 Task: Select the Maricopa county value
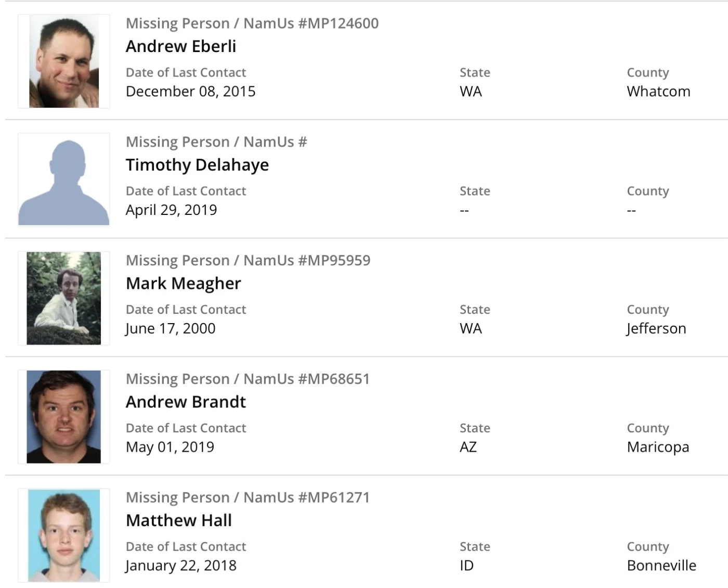click(x=658, y=447)
